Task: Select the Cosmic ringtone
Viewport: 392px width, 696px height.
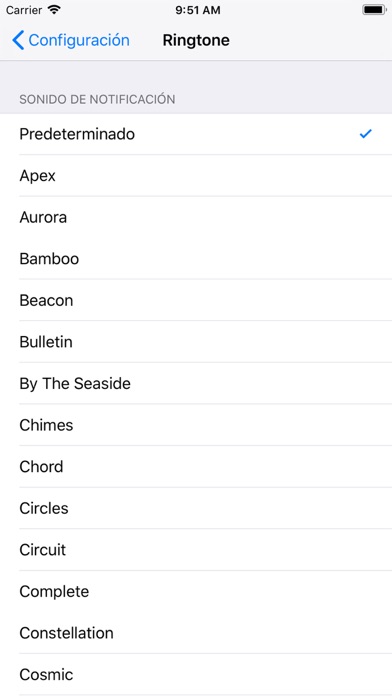Action: pyautogui.click(x=196, y=674)
